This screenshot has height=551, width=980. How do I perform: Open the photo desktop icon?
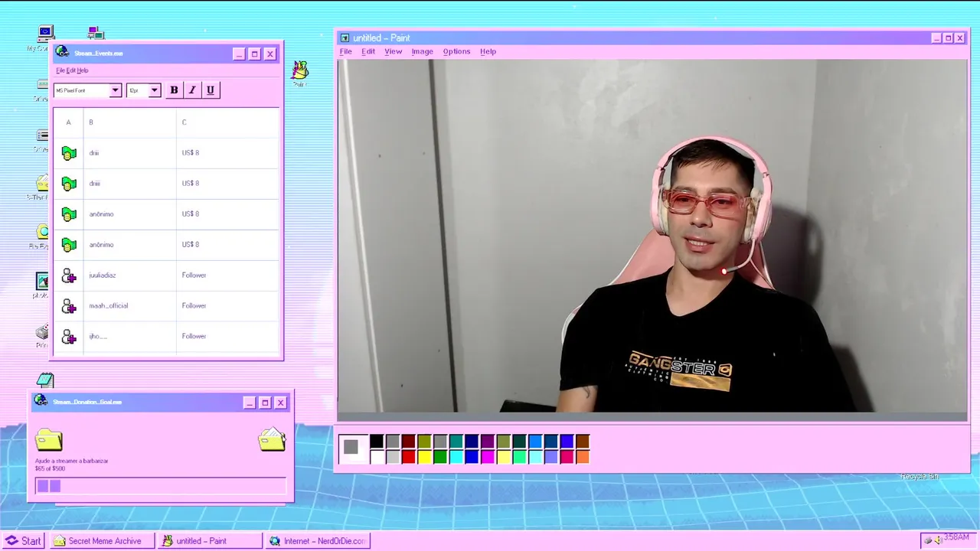pos(42,282)
